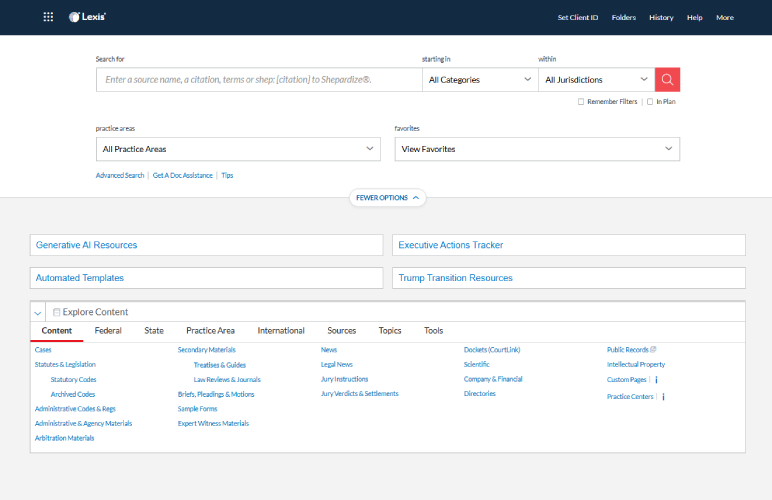Open the product switcher grid icon
The height and width of the screenshot is (500, 772).
(48, 17)
